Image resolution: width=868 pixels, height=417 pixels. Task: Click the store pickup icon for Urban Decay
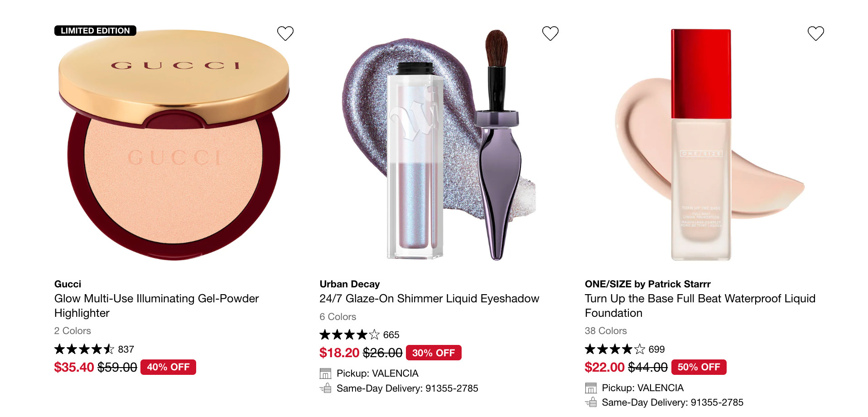coord(325,373)
